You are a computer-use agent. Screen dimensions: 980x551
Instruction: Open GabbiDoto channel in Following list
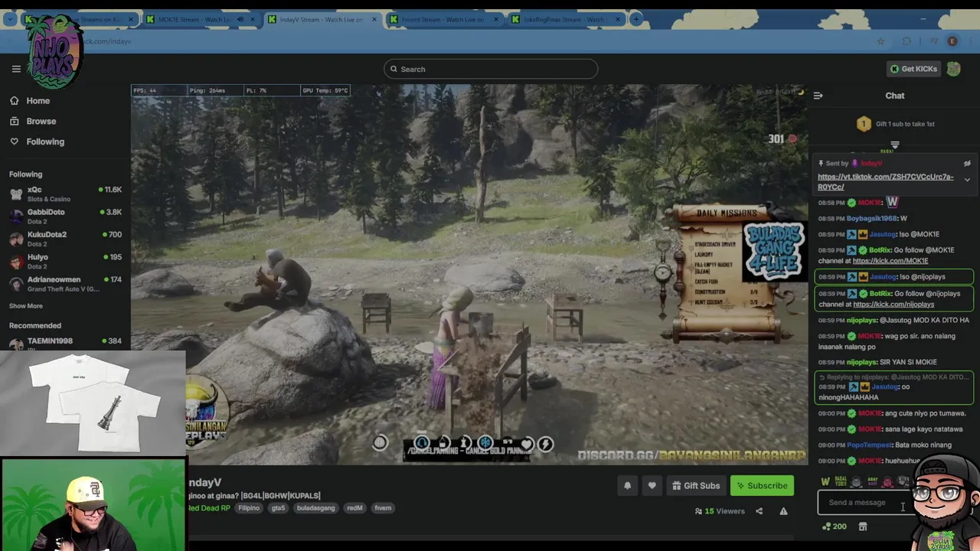tap(65, 216)
